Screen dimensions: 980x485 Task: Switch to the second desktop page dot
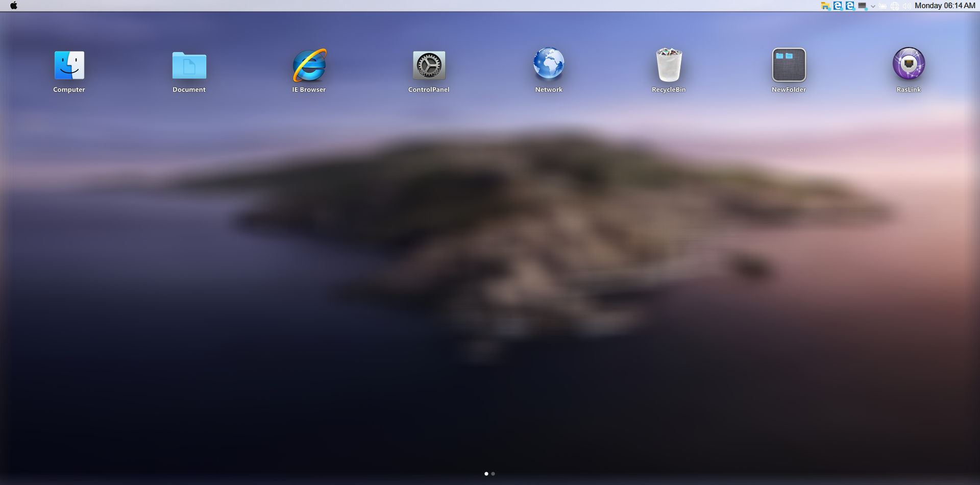(493, 474)
